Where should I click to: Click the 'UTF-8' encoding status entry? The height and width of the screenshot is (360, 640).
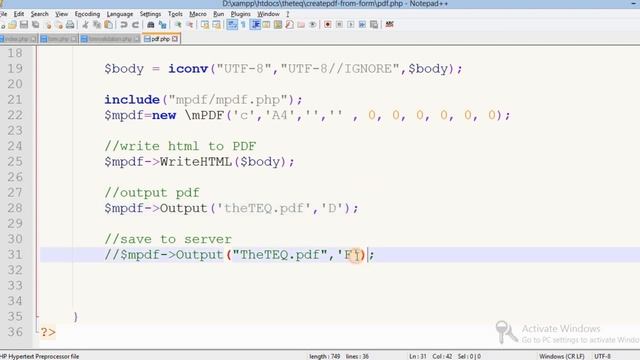tap(602, 356)
